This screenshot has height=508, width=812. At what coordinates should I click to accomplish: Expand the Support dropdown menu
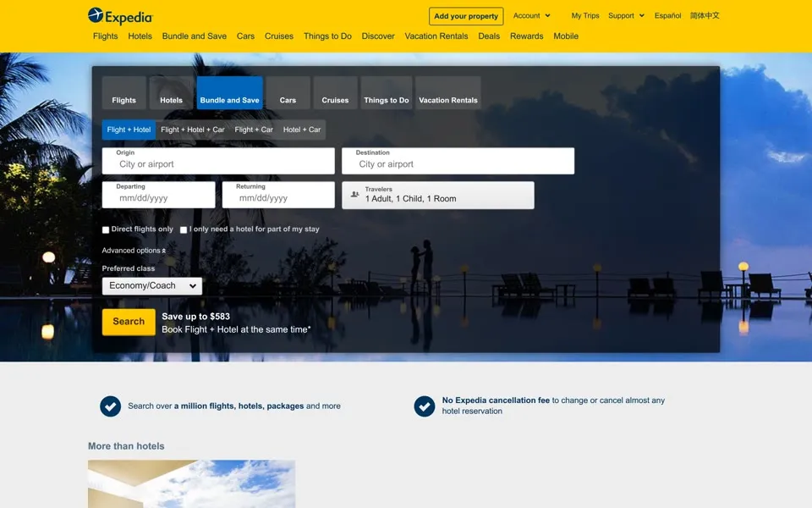(x=626, y=15)
